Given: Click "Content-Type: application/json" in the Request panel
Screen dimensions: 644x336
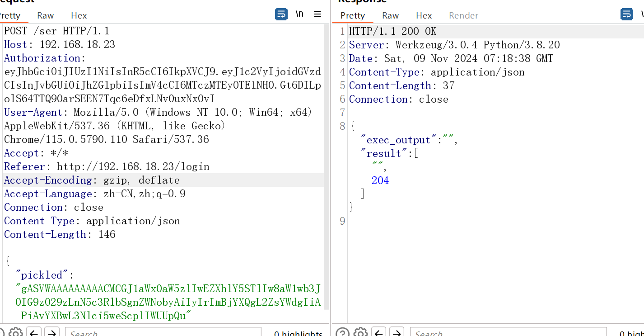Looking at the screenshot, I should pyautogui.click(x=92, y=221).
